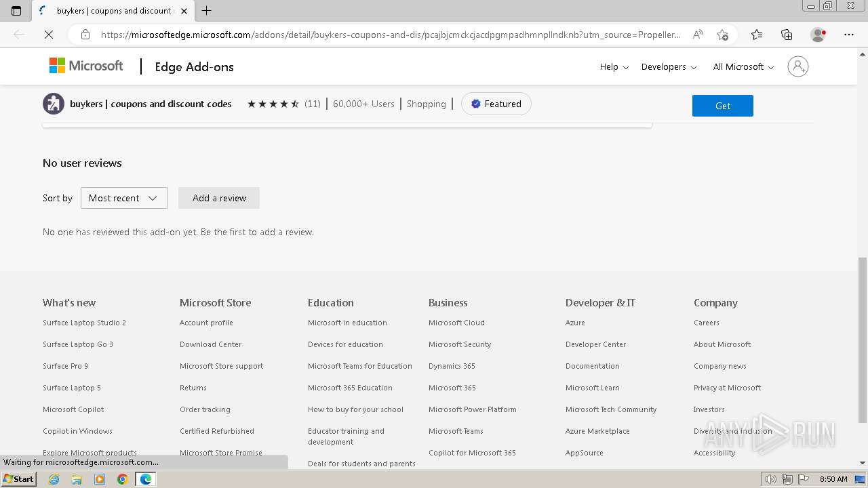Viewport: 868px width, 488px height.
Task: Open About Microsoft link
Action: click(x=722, y=344)
